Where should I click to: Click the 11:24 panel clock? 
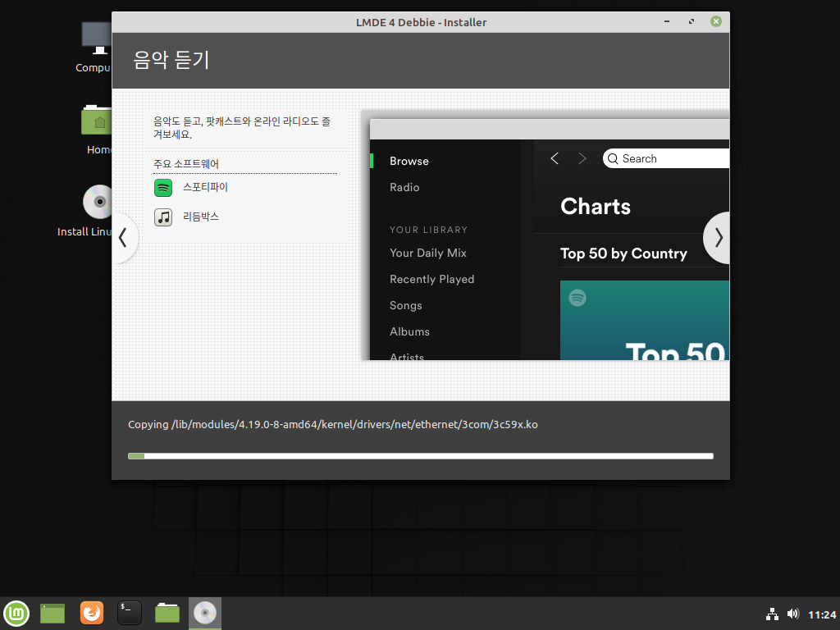click(822, 614)
